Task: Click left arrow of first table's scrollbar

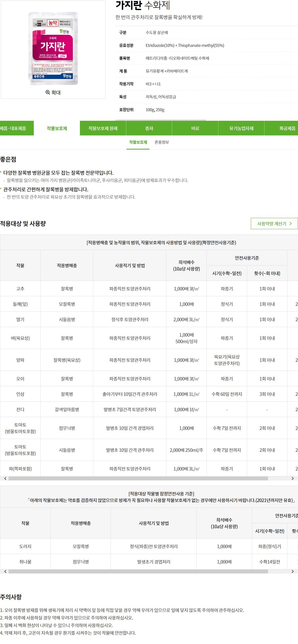Action: [x=5, y=478]
